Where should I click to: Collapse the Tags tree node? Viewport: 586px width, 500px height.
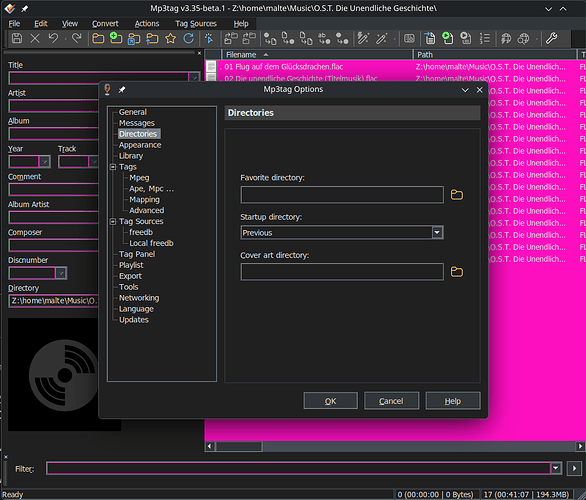click(x=113, y=167)
